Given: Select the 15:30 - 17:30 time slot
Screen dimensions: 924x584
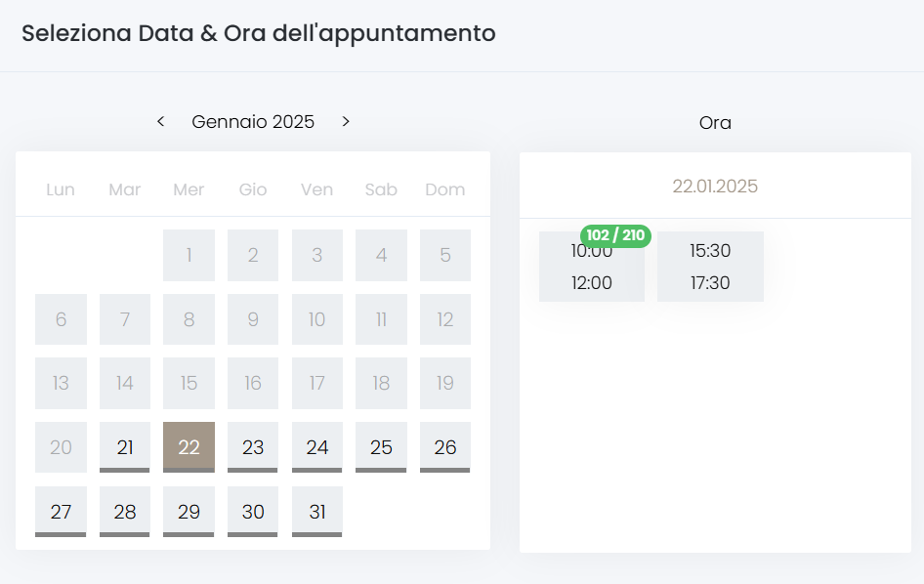Looking at the screenshot, I should [710, 267].
